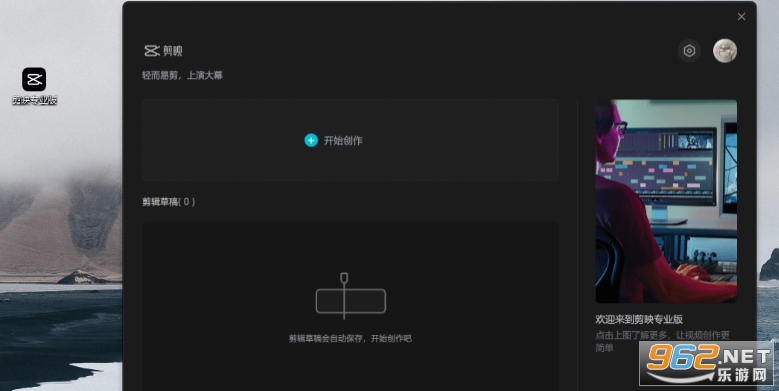Open the user avatar profile
The width and height of the screenshot is (779, 391).
pos(725,51)
